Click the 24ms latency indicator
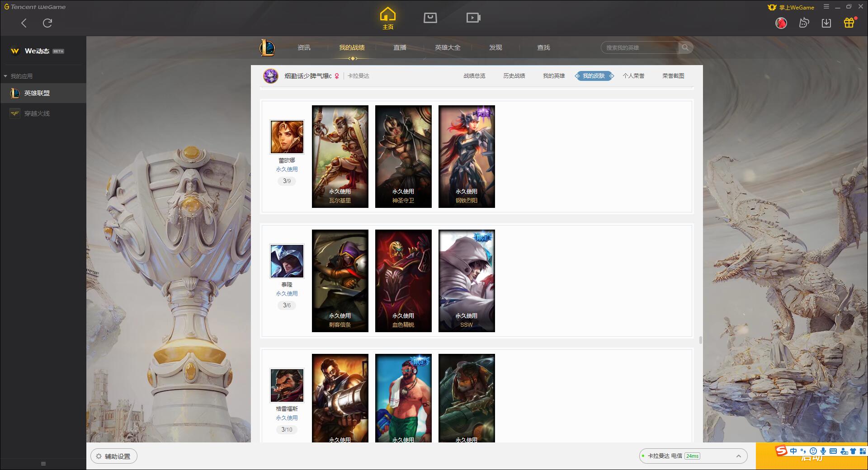The width and height of the screenshot is (868, 470). [x=692, y=456]
